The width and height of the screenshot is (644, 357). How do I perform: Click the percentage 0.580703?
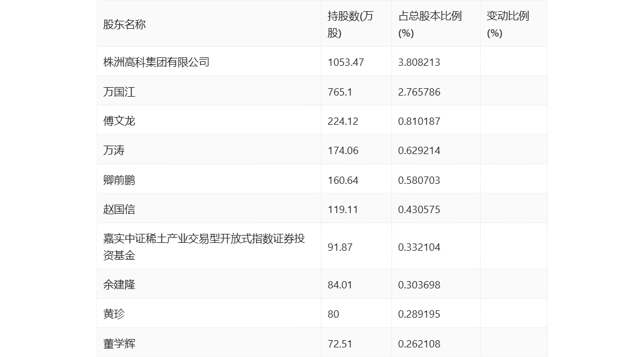tap(419, 180)
